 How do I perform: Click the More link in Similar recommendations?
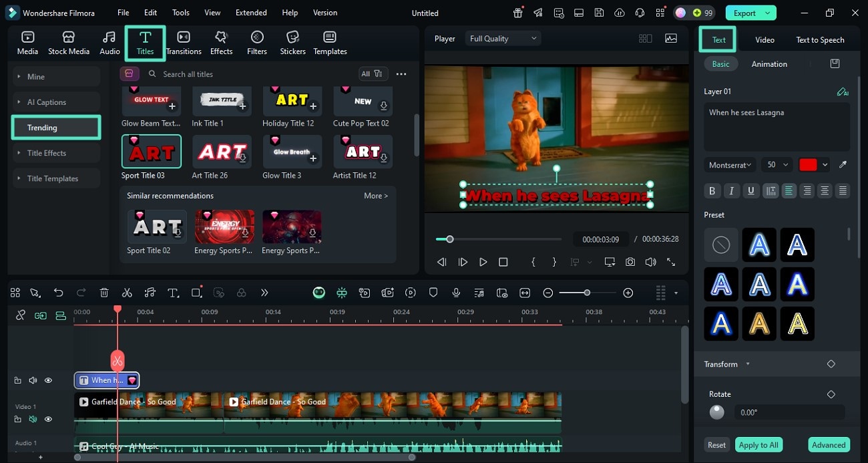click(376, 196)
